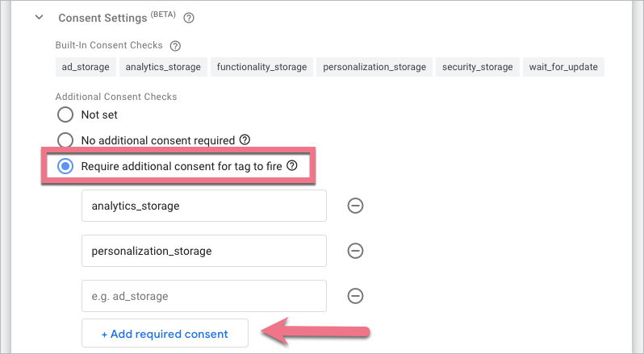
Task: Remove the empty consent row
Action: pos(354,296)
